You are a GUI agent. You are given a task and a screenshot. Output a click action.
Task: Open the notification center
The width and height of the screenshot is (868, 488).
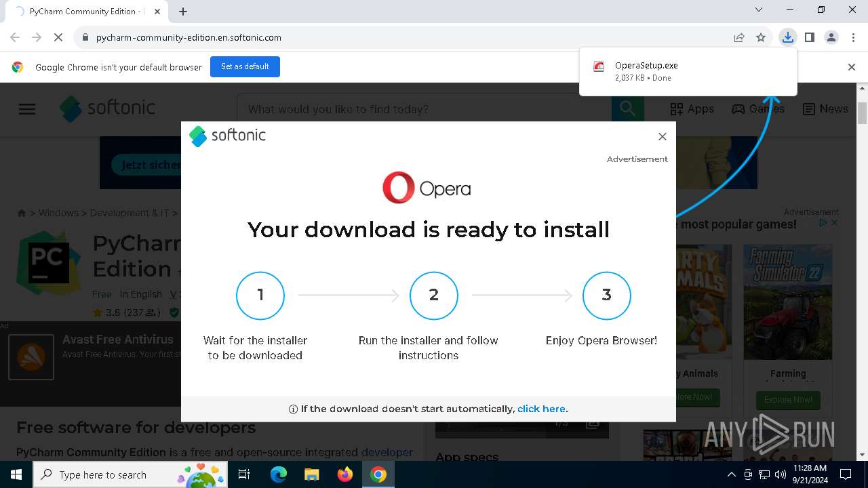coord(846,474)
